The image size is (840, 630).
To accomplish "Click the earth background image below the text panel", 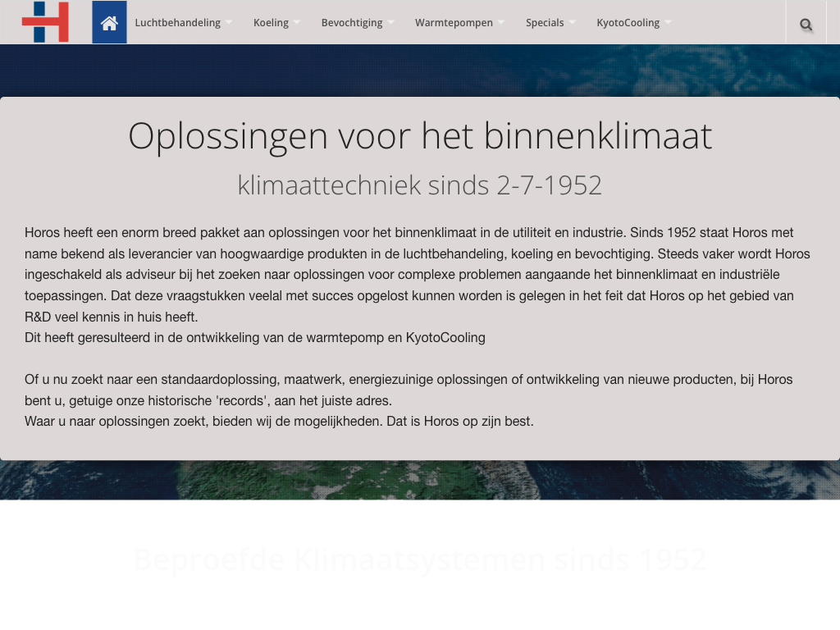I will [420, 480].
